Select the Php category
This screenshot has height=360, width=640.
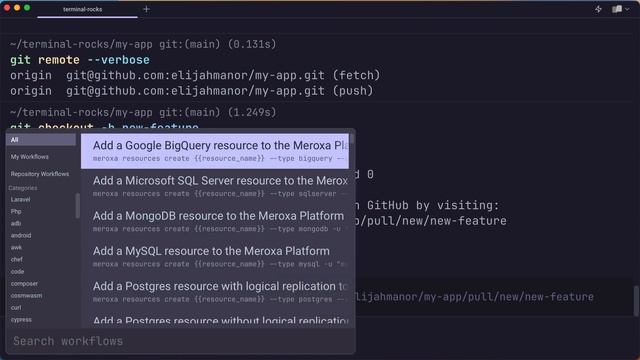16,211
